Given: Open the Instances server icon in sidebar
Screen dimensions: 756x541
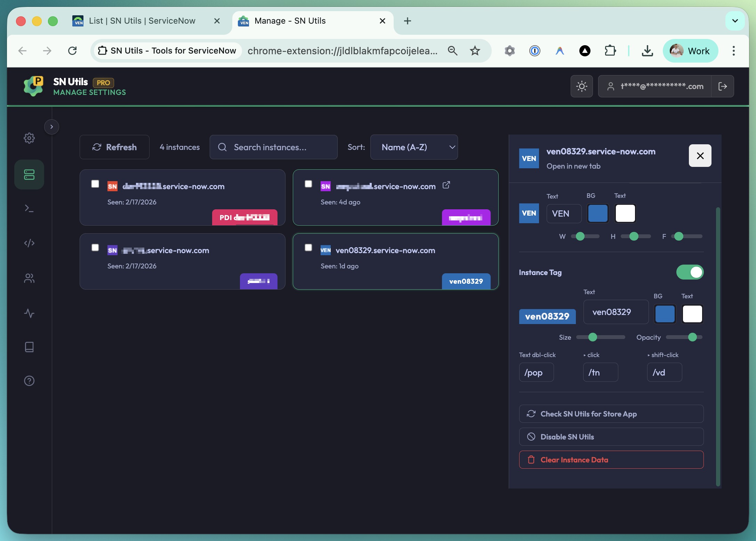Looking at the screenshot, I should coord(29,175).
